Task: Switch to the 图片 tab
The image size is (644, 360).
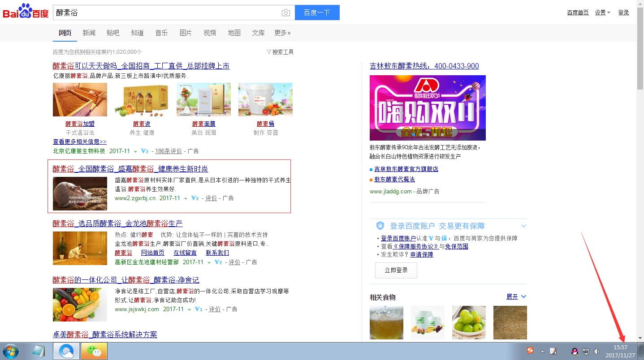Action: (x=186, y=33)
